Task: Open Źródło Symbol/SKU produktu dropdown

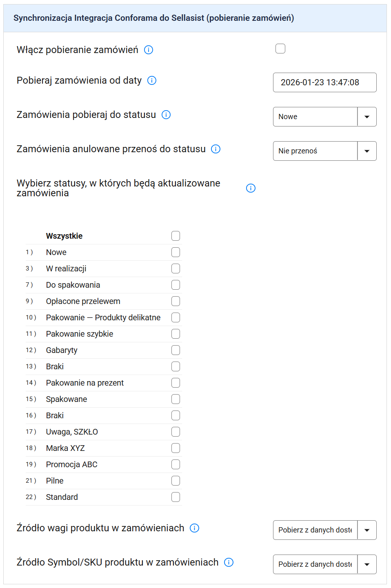Action: pos(324,564)
